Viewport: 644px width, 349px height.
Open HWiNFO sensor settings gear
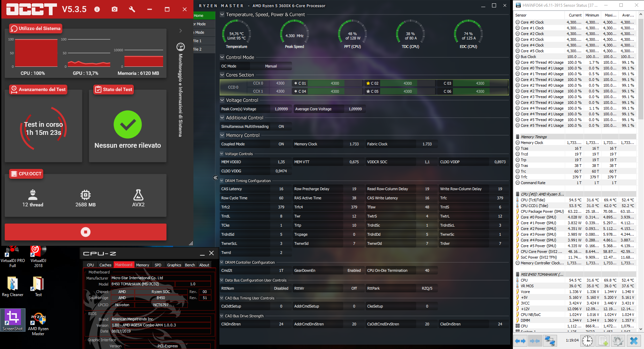618,341
